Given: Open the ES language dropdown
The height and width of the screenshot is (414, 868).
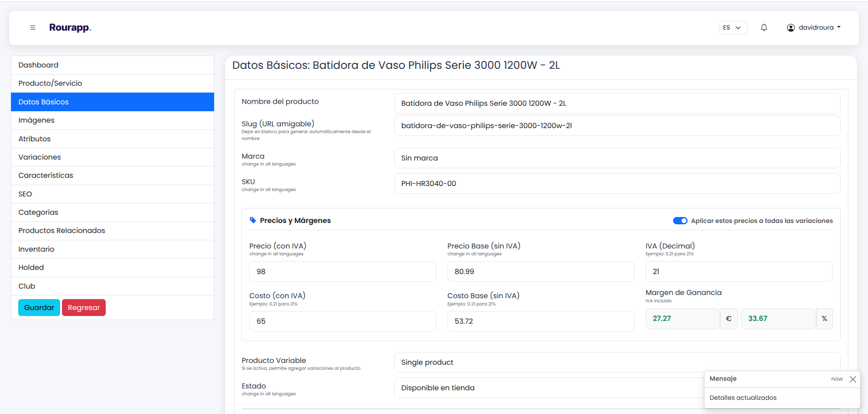Looking at the screenshot, I should tap(733, 28).
